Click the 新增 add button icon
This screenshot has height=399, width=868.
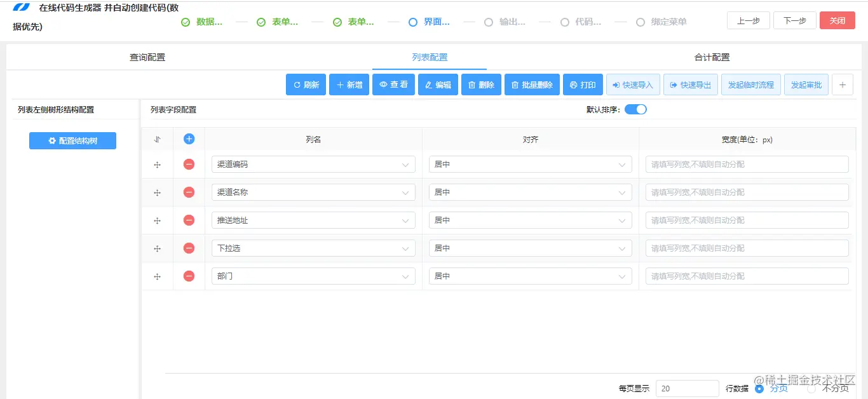341,84
